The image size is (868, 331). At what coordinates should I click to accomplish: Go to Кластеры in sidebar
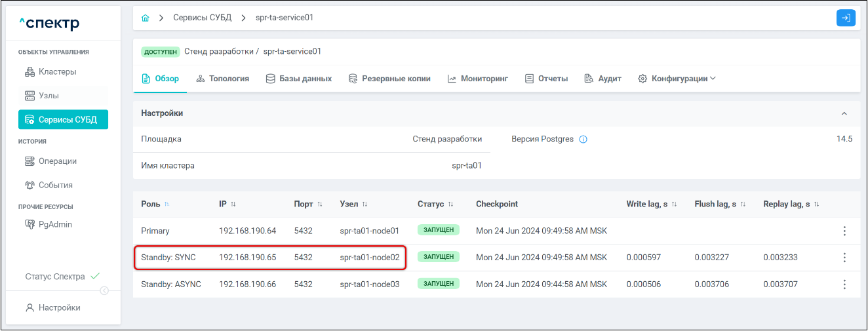56,71
